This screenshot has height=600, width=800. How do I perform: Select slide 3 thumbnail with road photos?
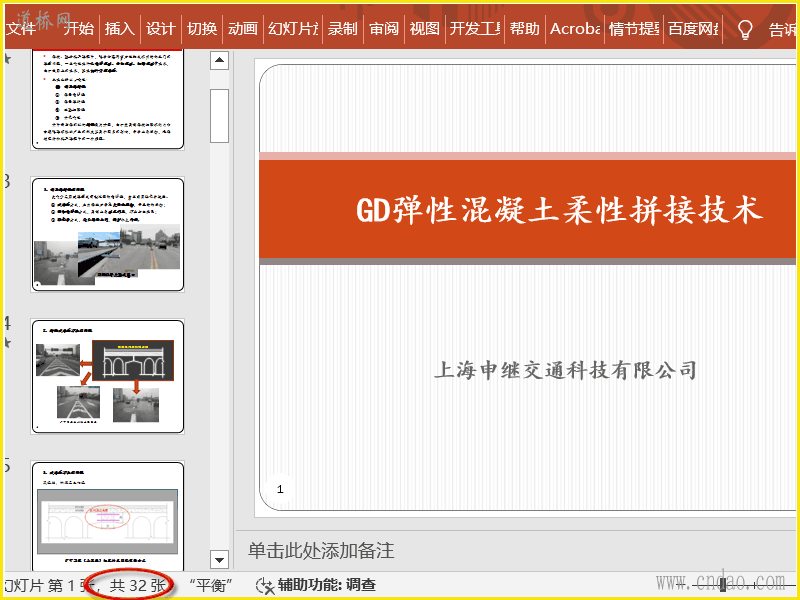tap(107, 234)
